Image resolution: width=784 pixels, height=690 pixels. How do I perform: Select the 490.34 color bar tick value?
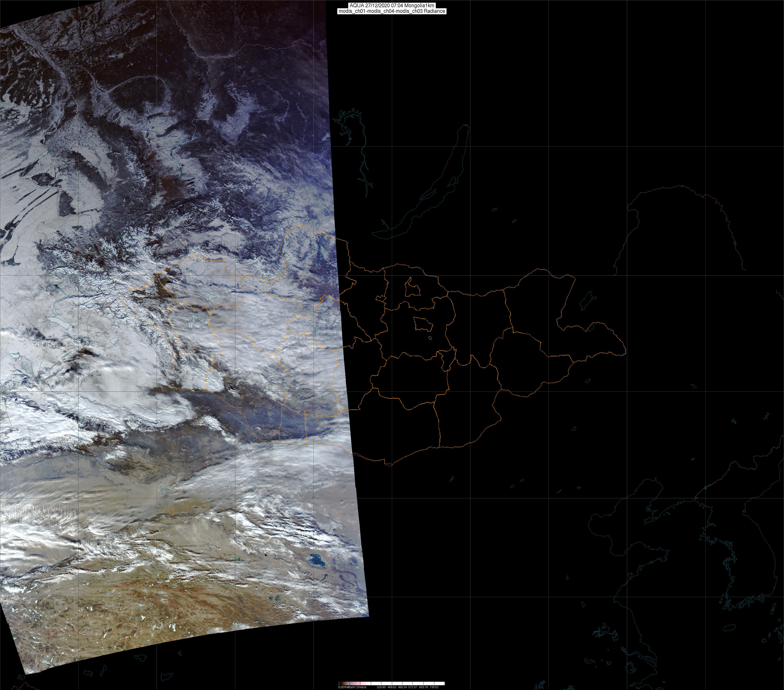coord(402,687)
